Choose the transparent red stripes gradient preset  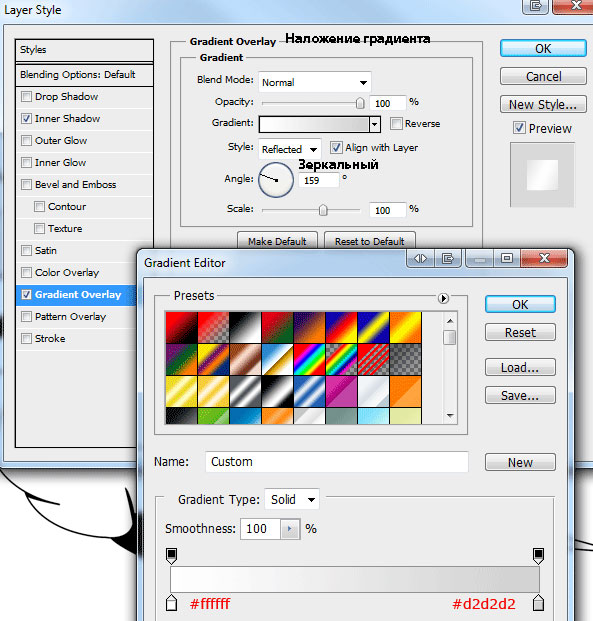point(373,359)
